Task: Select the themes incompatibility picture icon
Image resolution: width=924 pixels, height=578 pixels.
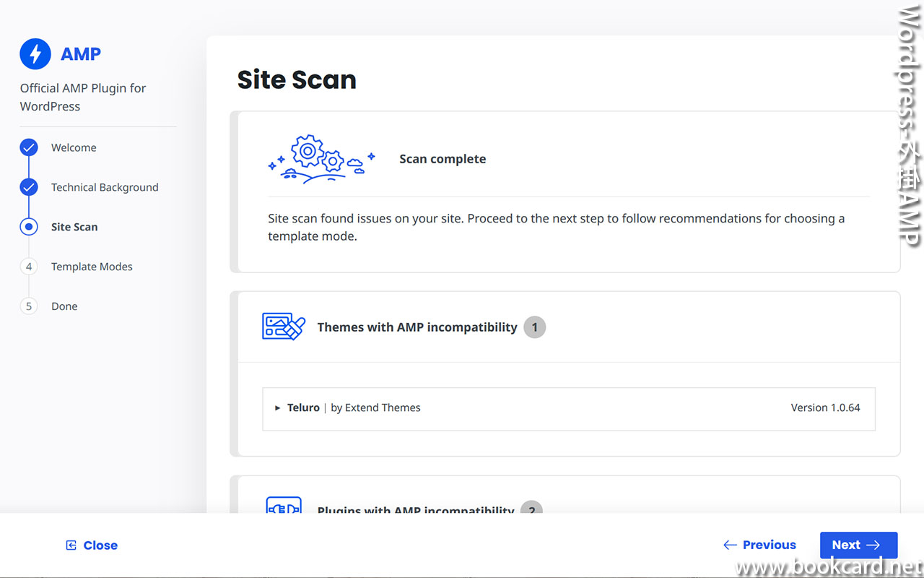Action: pyautogui.click(x=283, y=327)
